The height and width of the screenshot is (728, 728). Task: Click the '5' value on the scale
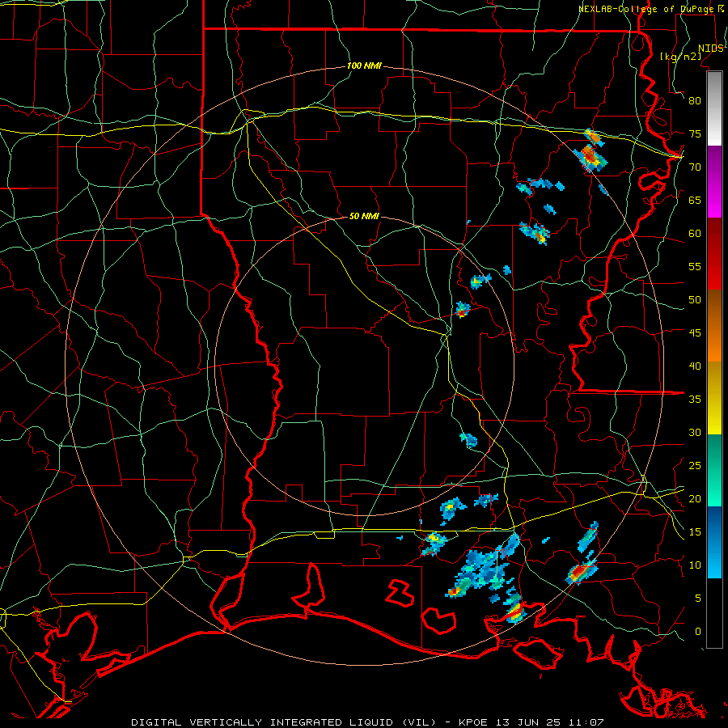coord(698,598)
